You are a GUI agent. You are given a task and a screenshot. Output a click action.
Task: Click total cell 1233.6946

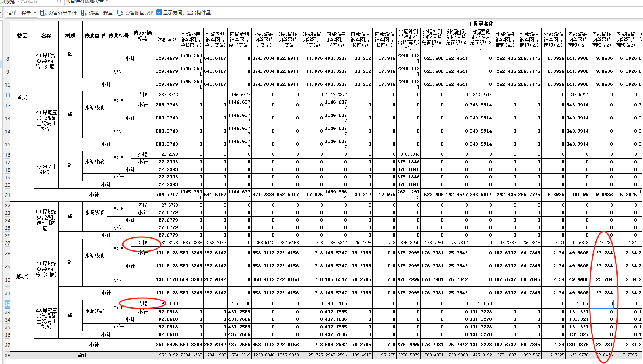tap(264, 355)
